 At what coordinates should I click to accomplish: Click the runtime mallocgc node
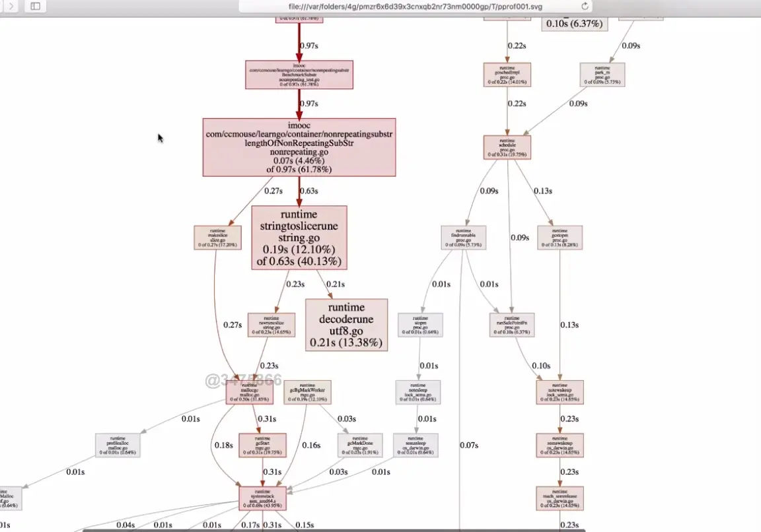click(x=250, y=392)
